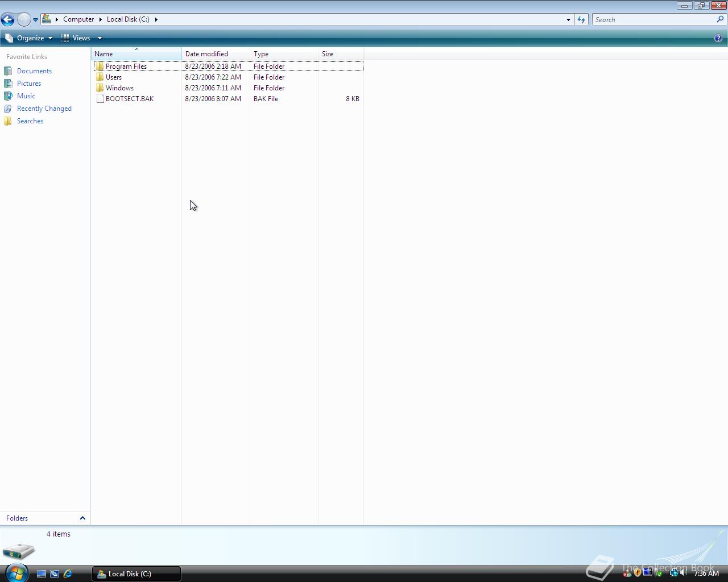Image resolution: width=728 pixels, height=582 pixels.
Task: Open the recent pages dropdown arrow
Action: pyautogui.click(x=35, y=20)
